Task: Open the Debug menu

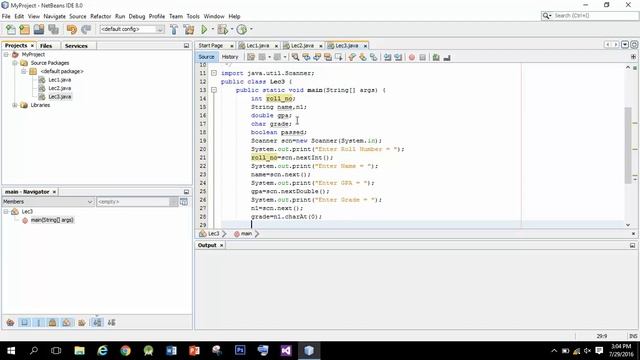Action: (137, 16)
